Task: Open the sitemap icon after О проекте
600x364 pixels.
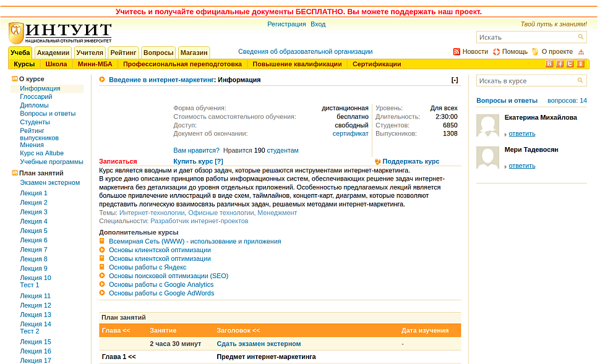Action: 581,52
